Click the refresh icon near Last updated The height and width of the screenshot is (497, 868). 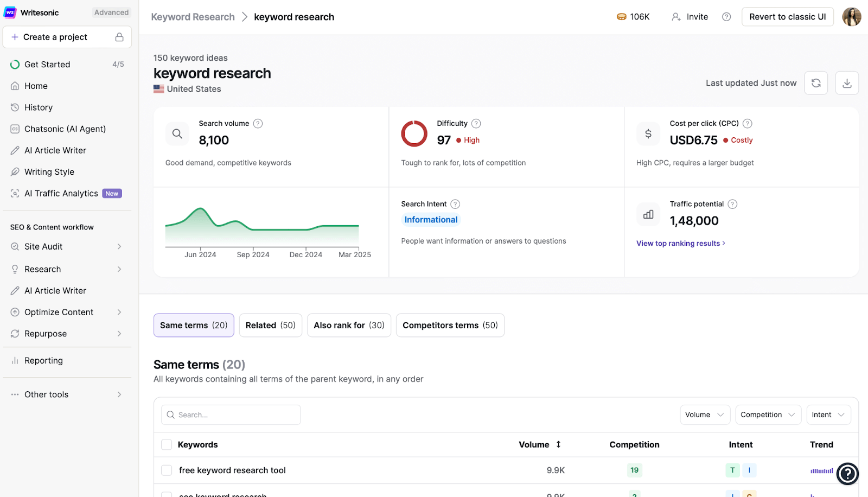816,82
